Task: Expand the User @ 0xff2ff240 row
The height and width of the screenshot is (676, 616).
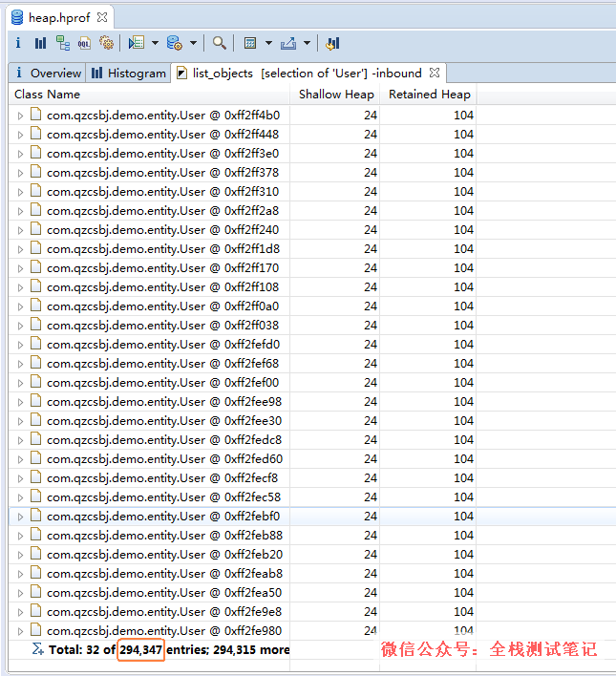Action: pyautogui.click(x=20, y=231)
